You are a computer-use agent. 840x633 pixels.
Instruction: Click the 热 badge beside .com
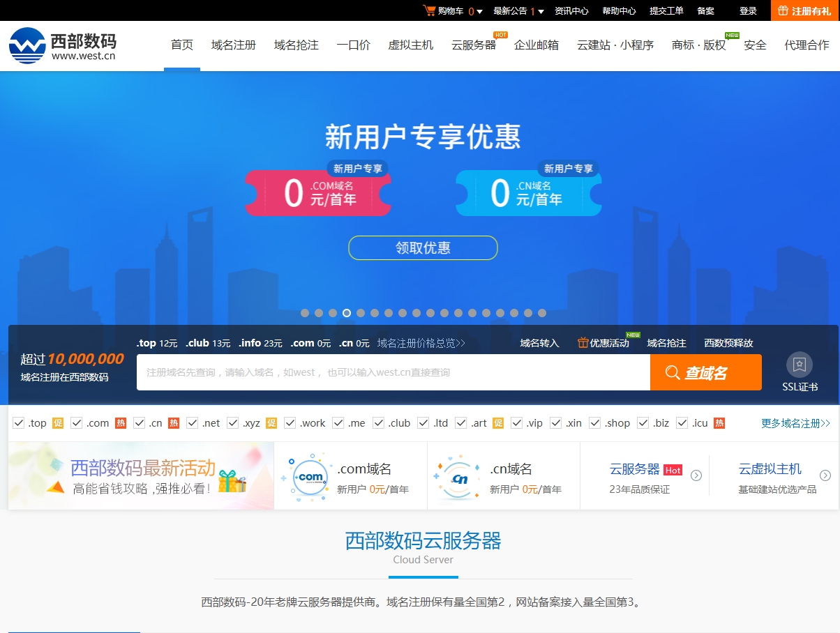(x=121, y=423)
